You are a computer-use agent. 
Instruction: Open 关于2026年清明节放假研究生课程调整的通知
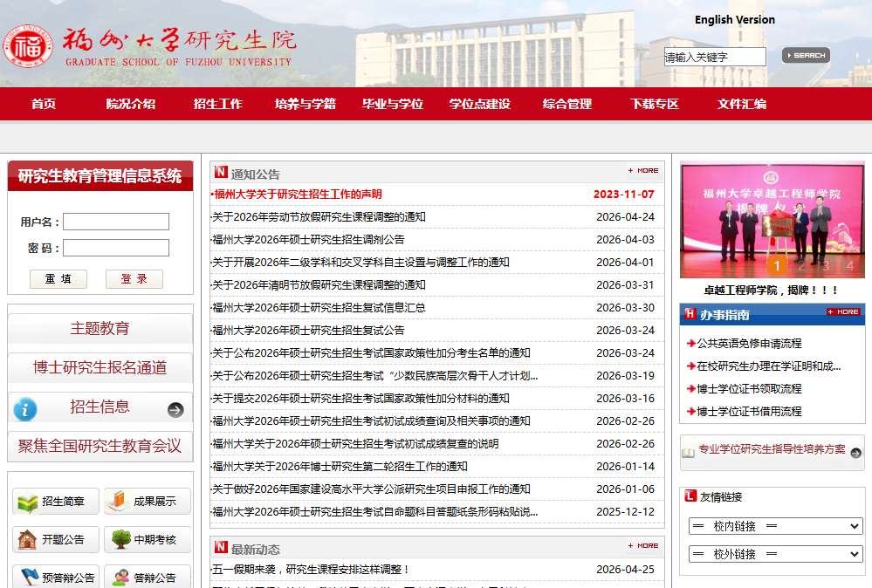(319, 285)
